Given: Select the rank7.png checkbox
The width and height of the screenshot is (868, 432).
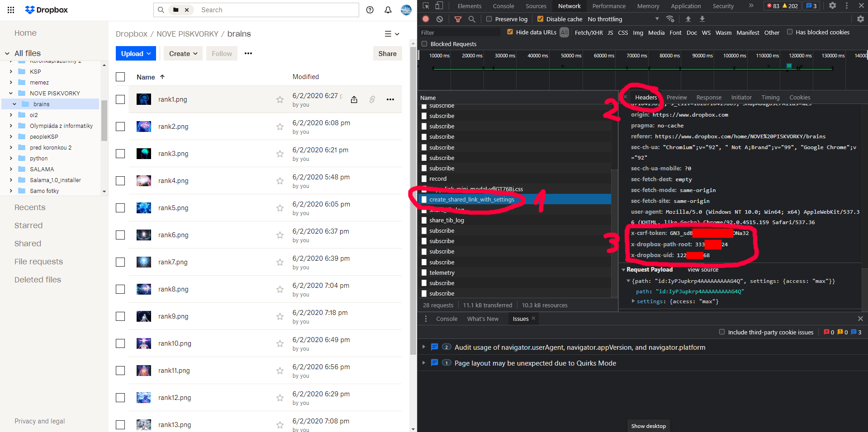Looking at the screenshot, I should (120, 262).
